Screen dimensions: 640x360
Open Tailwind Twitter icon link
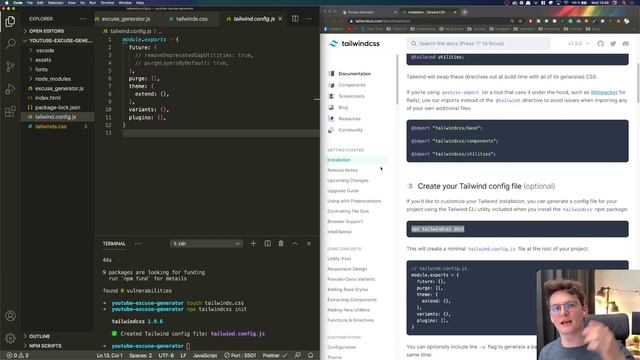point(613,43)
